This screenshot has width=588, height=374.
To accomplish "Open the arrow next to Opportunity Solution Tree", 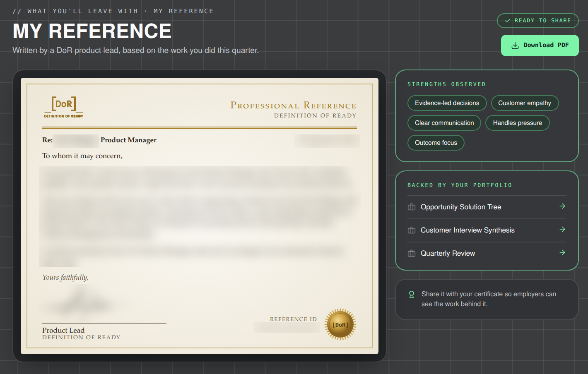I will point(562,206).
